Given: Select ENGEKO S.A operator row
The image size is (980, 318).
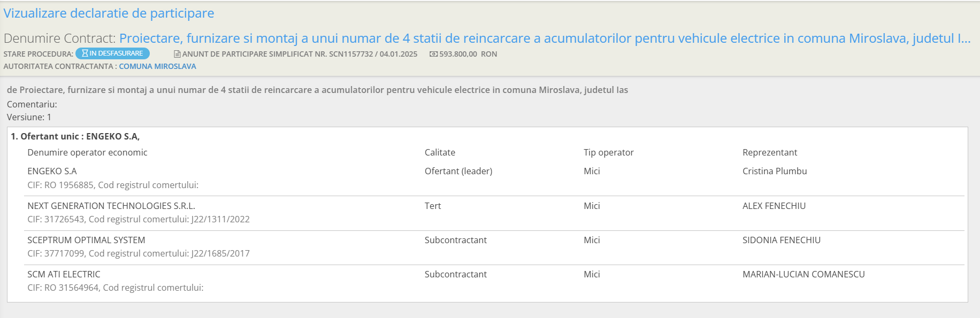Looking at the screenshot, I should coord(494,178).
